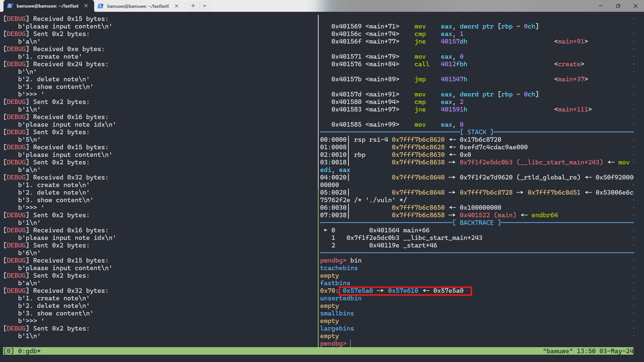Click the unsortedbin heading
Screen dimensions: 644x362
341,298
